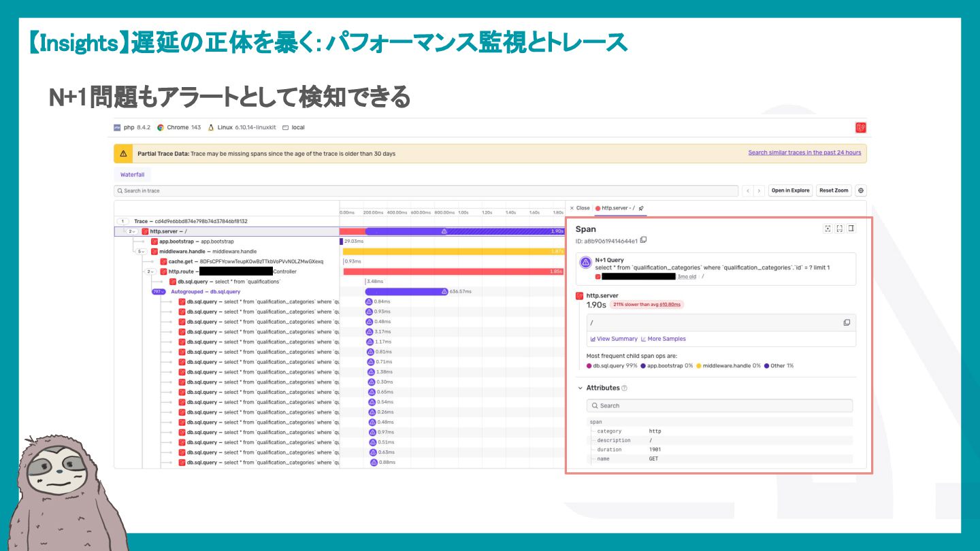Focus the Attributes Search field
980x551 pixels.
[x=719, y=405]
